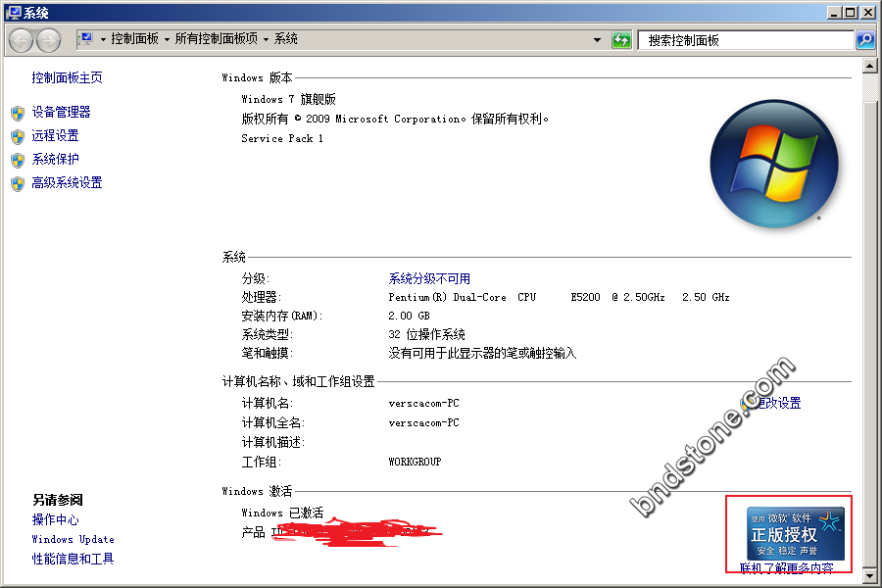Click the shield icon beside 高级系统设置
This screenshot has width=882, height=588.
pos(18,184)
